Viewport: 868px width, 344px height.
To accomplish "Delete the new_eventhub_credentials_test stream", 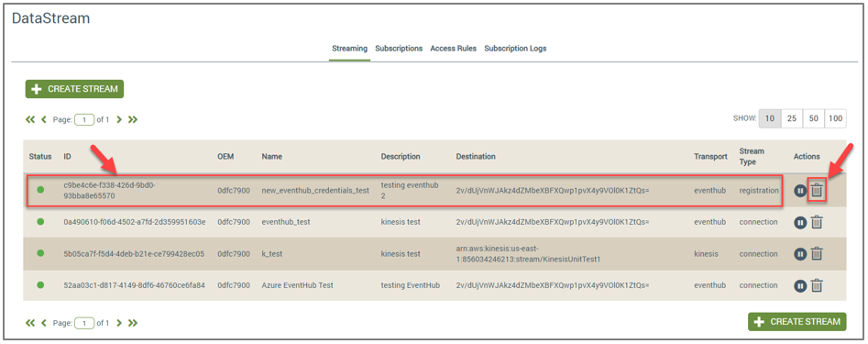I will point(817,191).
